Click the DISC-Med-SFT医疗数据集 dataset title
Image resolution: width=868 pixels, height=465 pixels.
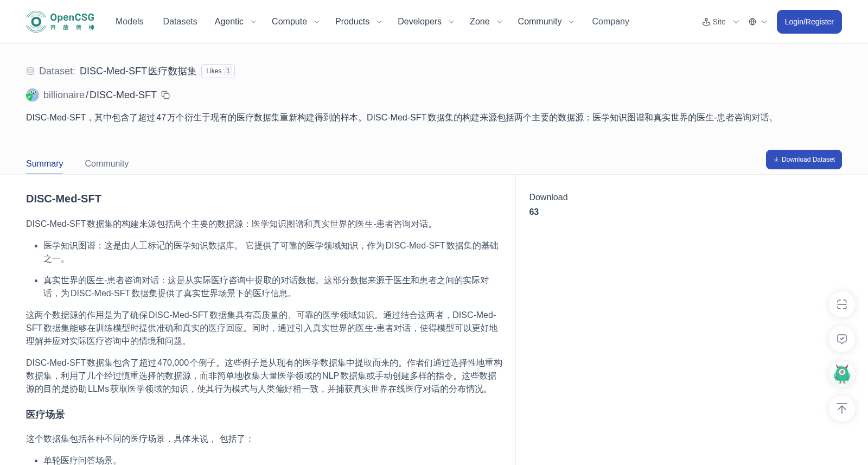coord(138,71)
